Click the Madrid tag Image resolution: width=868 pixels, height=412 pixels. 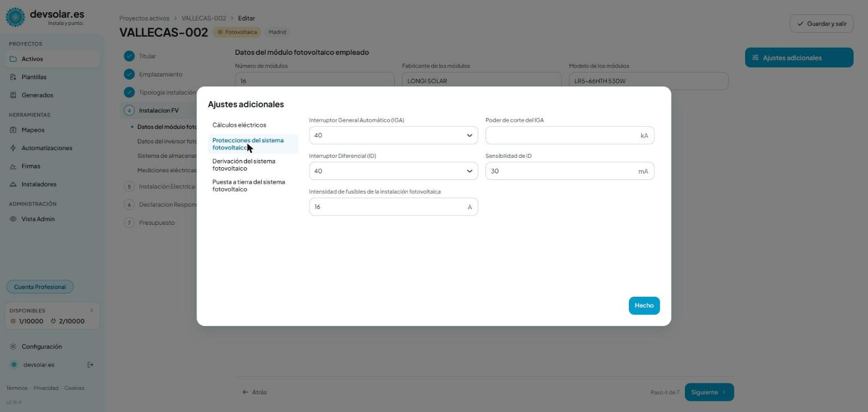[277, 32]
